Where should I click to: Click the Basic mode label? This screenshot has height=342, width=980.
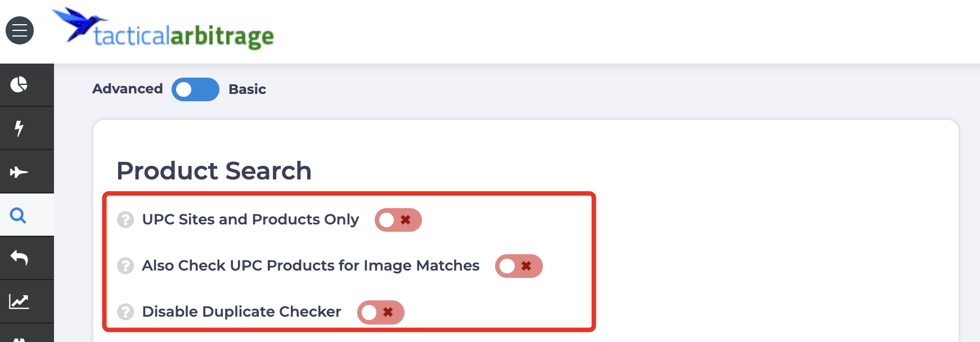(247, 89)
